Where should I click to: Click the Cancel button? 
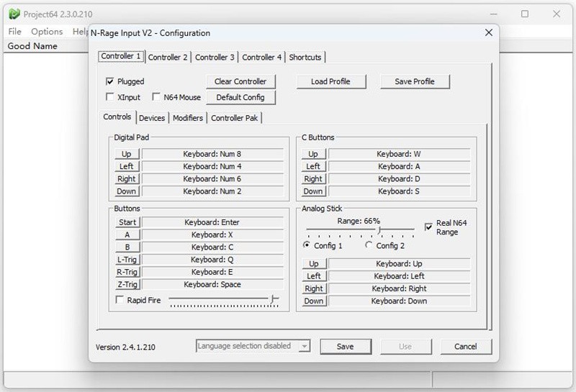pos(466,346)
